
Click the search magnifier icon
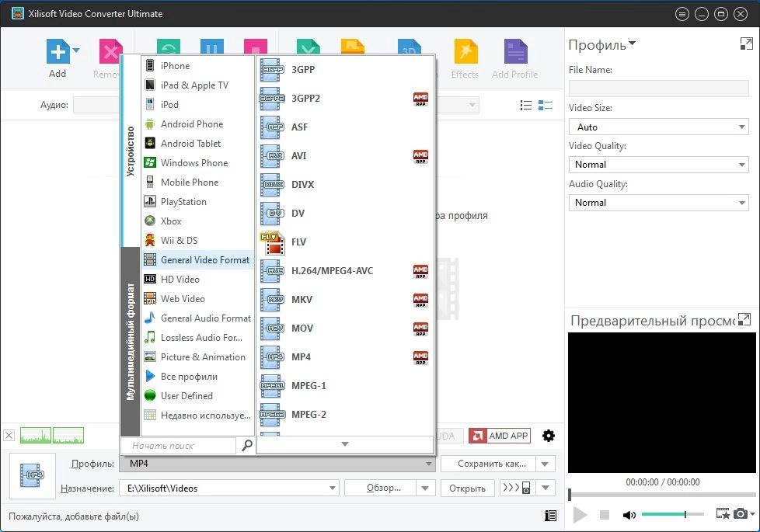point(246,445)
